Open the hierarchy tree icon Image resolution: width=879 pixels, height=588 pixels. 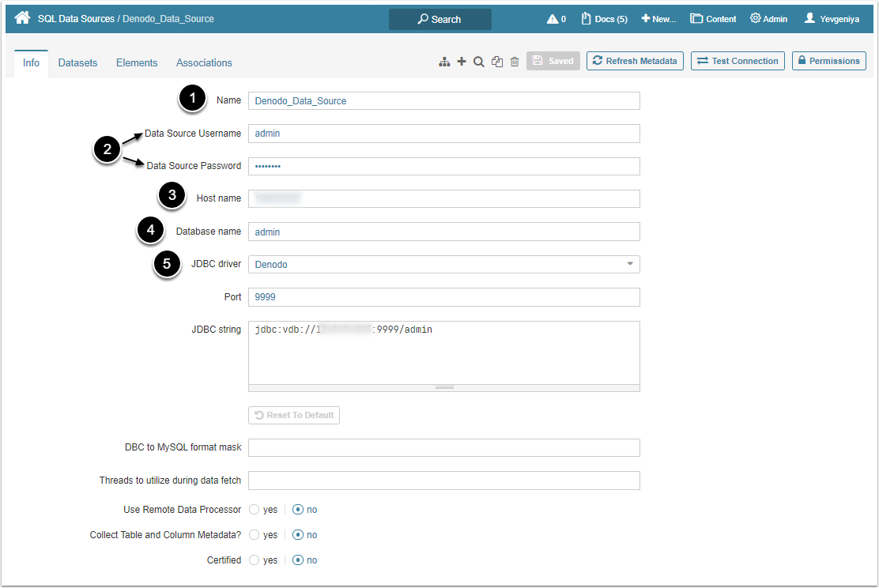pyautogui.click(x=444, y=62)
